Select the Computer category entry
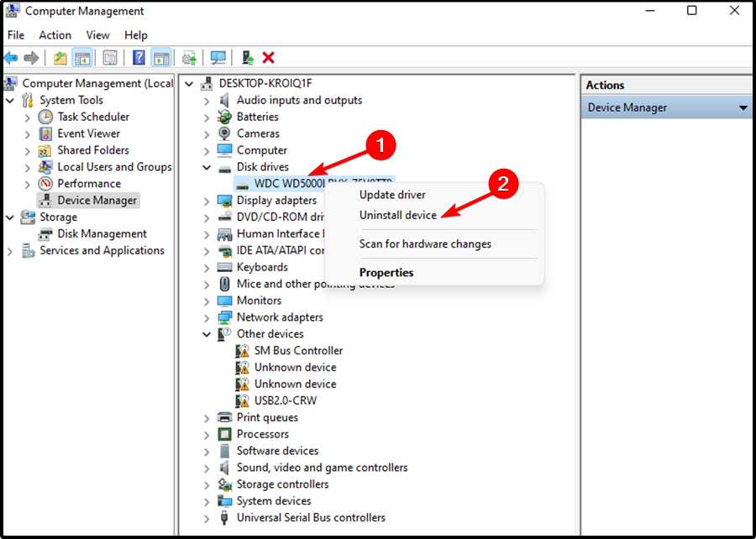The width and height of the screenshot is (756, 539). click(x=262, y=150)
